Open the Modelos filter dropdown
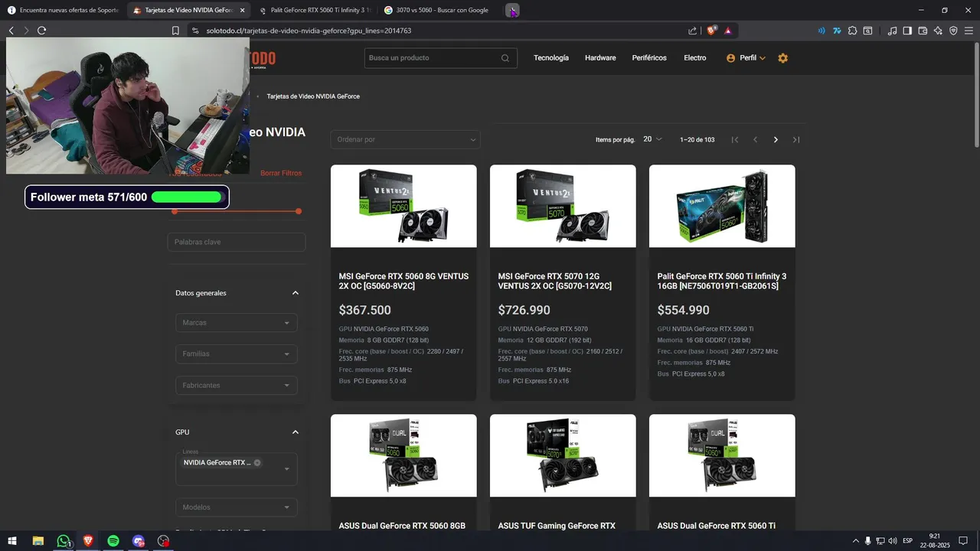The height and width of the screenshot is (551, 980). coord(236,507)
